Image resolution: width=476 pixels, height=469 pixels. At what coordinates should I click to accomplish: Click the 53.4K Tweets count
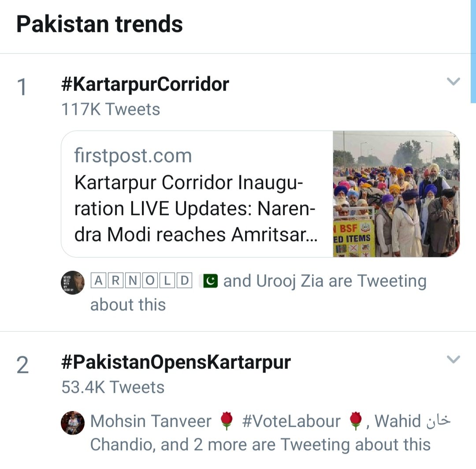113,387
